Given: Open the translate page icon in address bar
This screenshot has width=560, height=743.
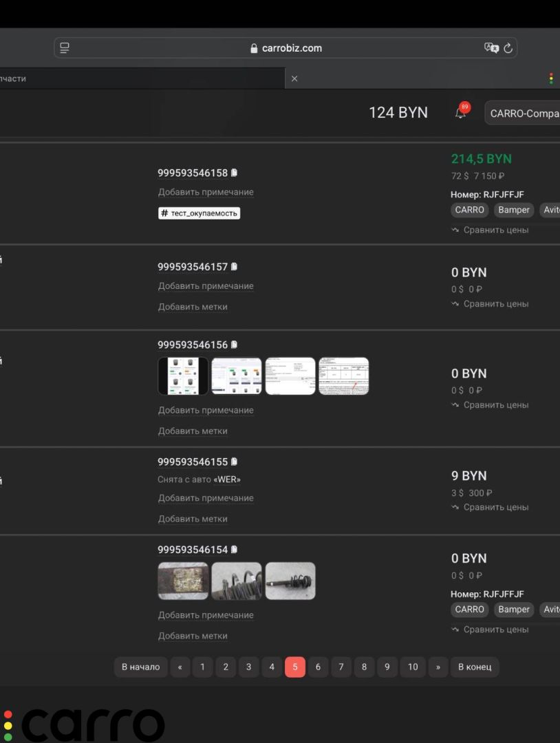Looking at the screenshot, I should click(491, 48).
